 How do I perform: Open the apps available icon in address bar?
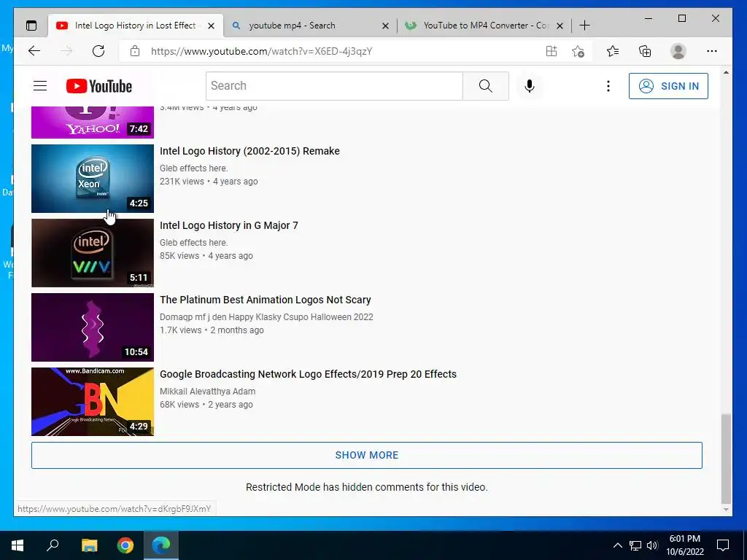tap(551, 51)
